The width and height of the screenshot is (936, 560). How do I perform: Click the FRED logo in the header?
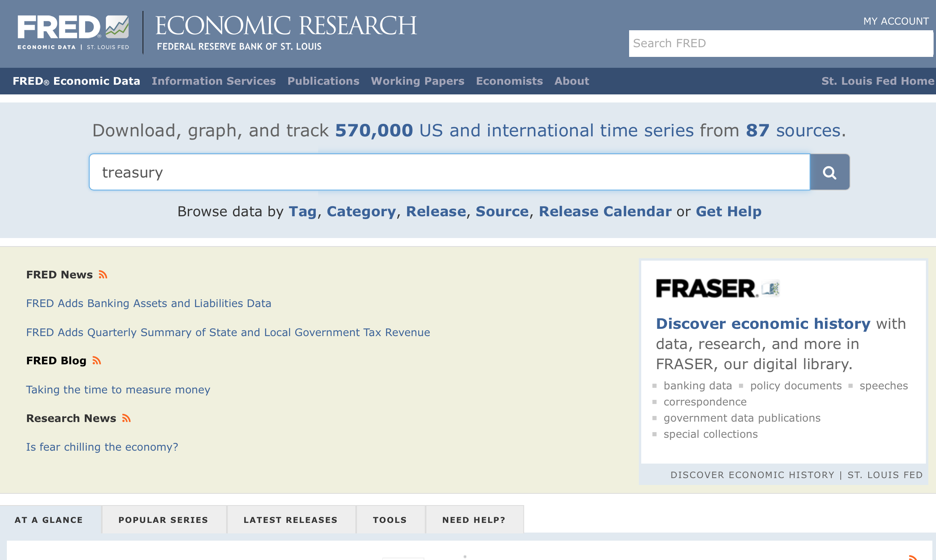coord(73,32)
